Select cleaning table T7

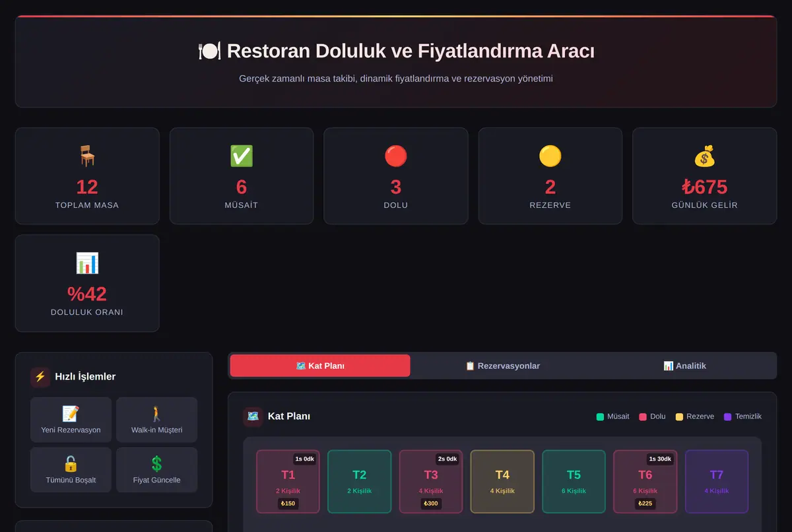[x=717, y=482]
